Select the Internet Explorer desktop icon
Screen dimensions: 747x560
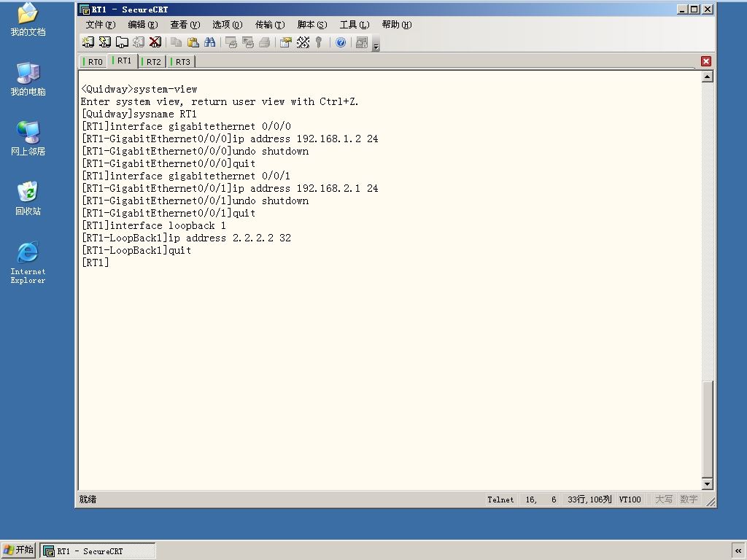pyautogui.click(x=28, y=262)
